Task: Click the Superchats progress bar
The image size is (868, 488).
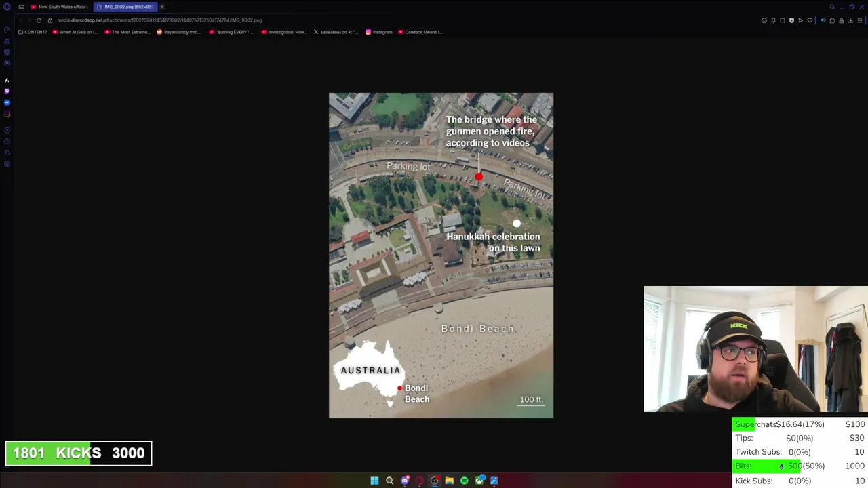Action: pyautogui.click(x=800, y=424)
